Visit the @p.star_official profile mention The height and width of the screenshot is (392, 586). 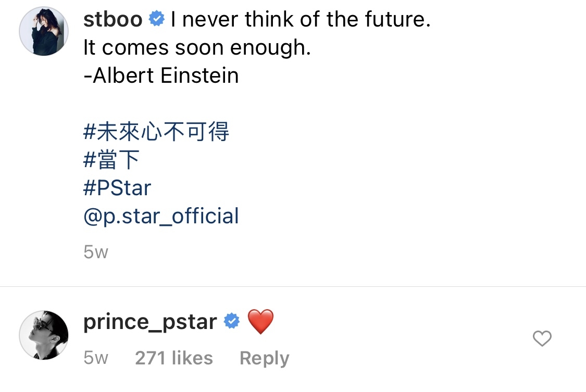[x=160, y=216]
